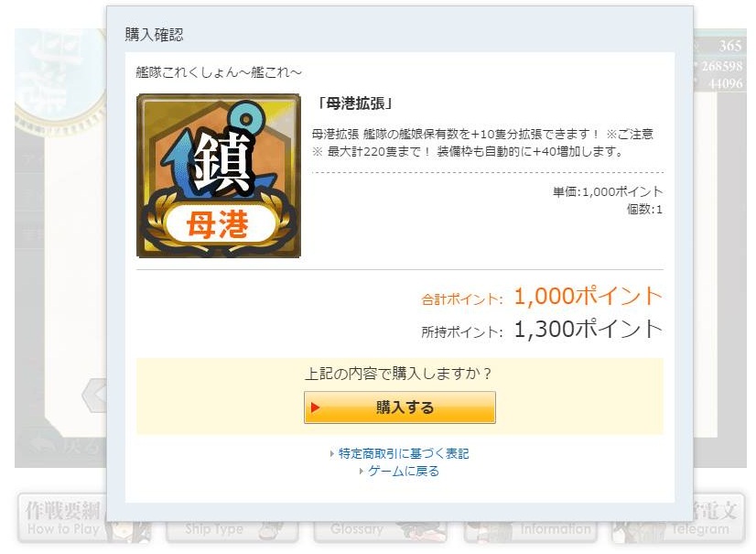Click the 母港拡張 item artwork
The image size is (756, 554).
click(x=219, y=176)
